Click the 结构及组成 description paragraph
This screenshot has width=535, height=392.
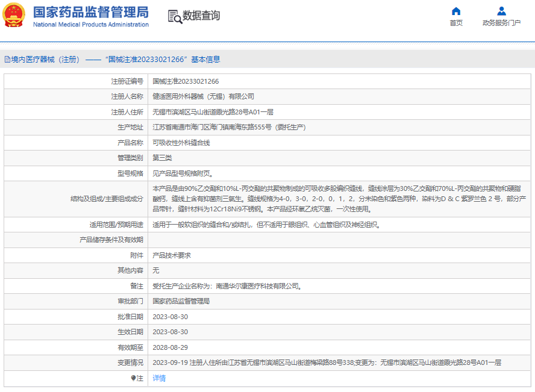click(339, 199)
